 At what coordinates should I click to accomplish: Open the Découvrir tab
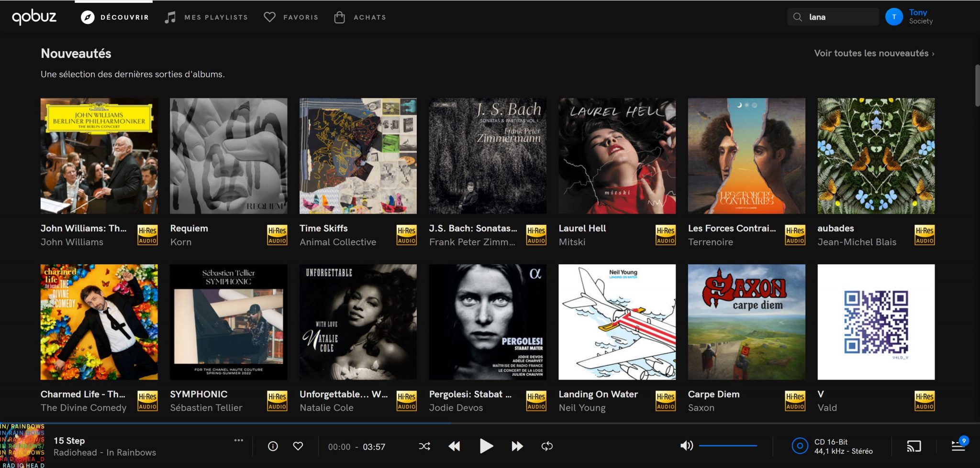tap(115, 17)
